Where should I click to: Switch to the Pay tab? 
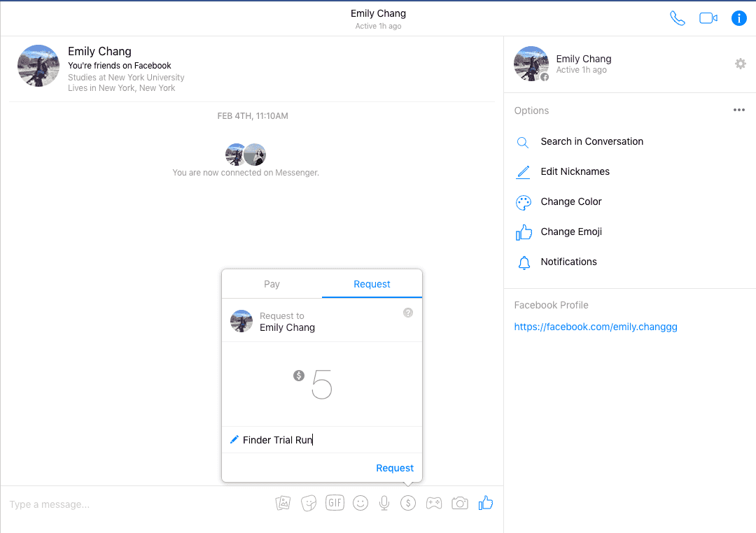272,284
